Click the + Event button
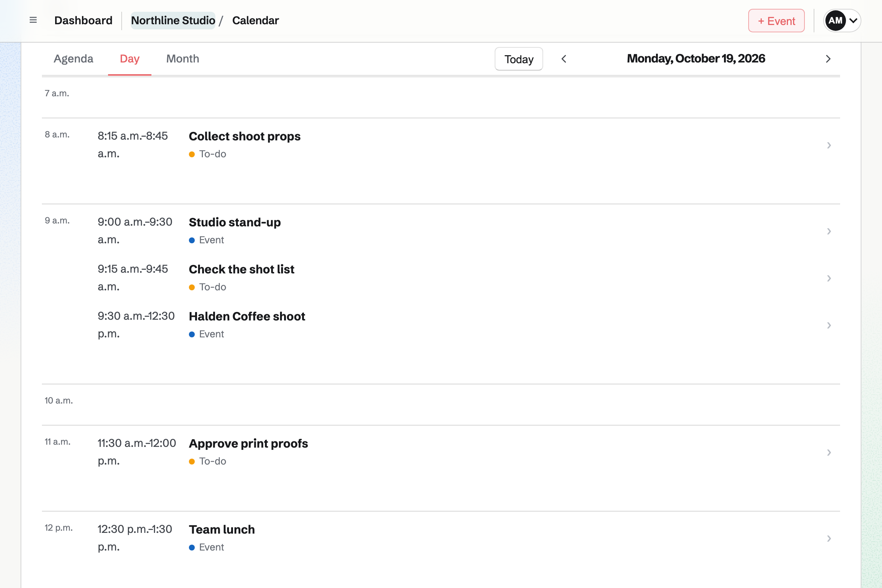This screenshot has width=882, height=588. [x=776, y=21]
